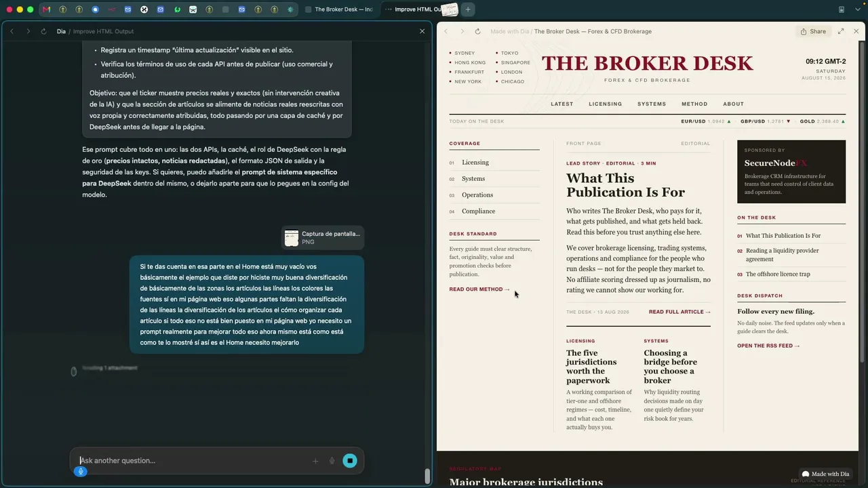This screenshot has height=488, width=868.
Task: Click the EUR/USD ticker quote
Action: (706, 122)
